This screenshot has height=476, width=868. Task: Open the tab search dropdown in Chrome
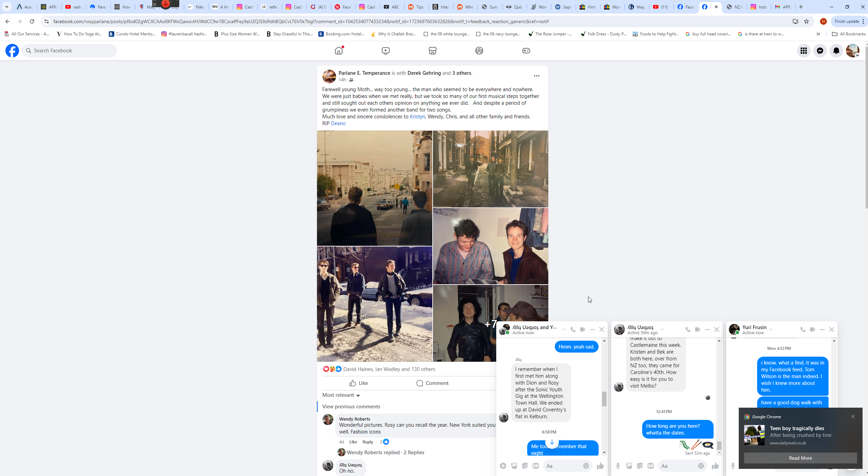(x=6, y=7)
